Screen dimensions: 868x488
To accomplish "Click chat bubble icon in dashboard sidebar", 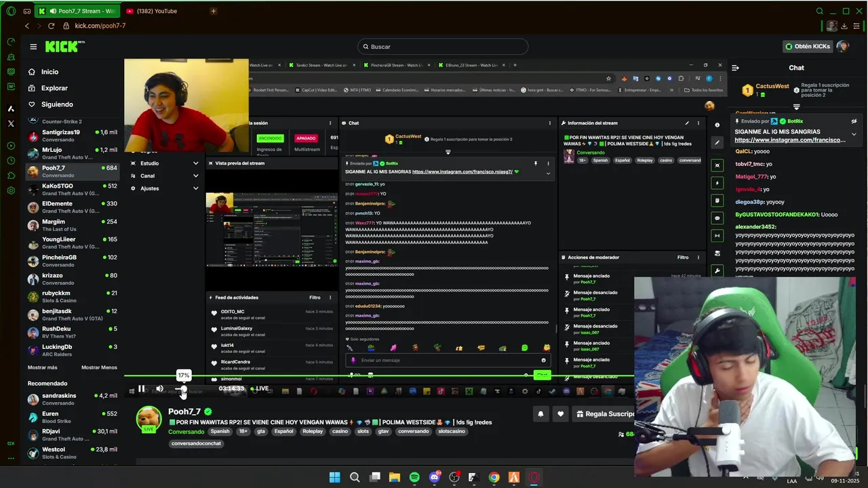I will [717, 218].
